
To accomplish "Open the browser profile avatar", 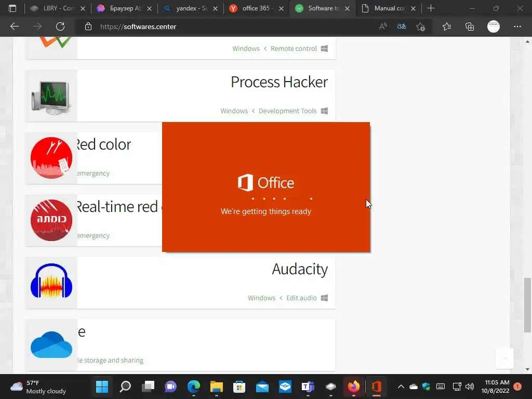I will (x=494, y=26).
